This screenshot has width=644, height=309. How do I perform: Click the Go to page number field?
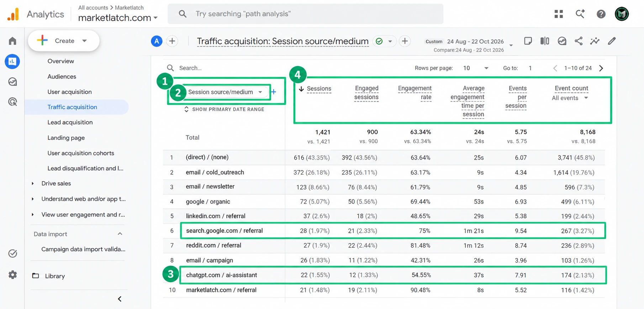click(x=530, y=68)
